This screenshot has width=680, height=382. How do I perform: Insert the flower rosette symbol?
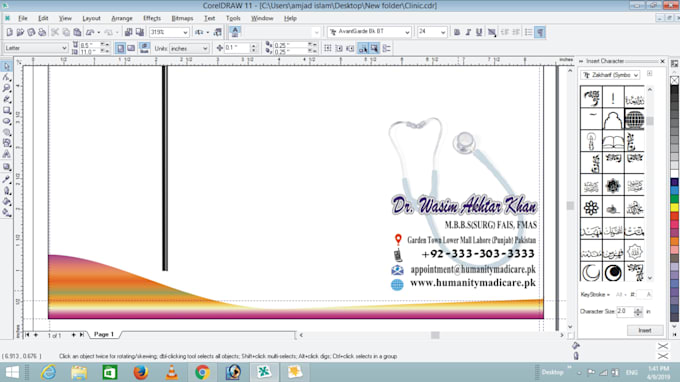pyautogui.click(x=591, y=207)
